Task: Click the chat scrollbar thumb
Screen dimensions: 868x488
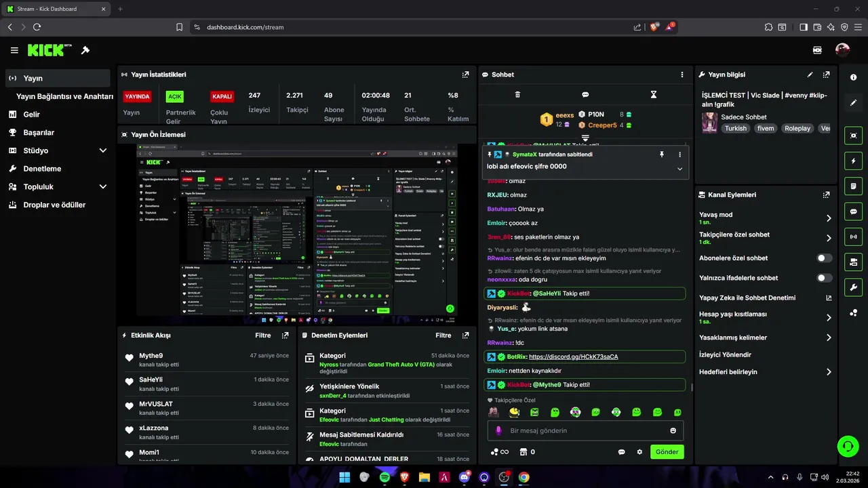Action: tap(692, 387)
